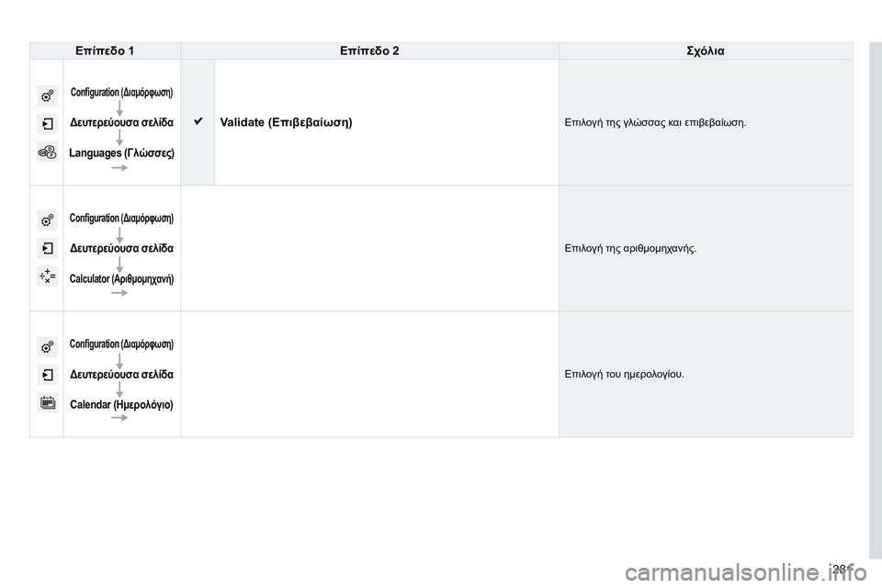Follow the right arrow under Calculator
This screenshot has height=588, width=882.
click(x=119, y=292)
